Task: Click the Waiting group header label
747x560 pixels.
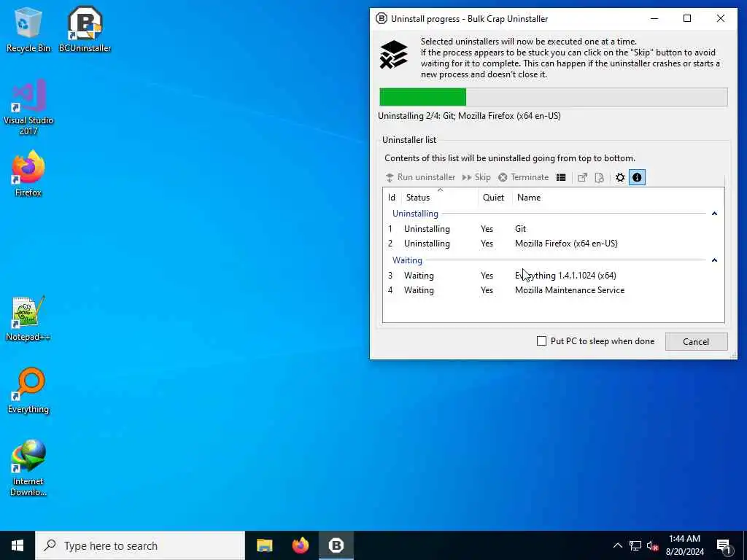Action: click(x=407, y=260)
